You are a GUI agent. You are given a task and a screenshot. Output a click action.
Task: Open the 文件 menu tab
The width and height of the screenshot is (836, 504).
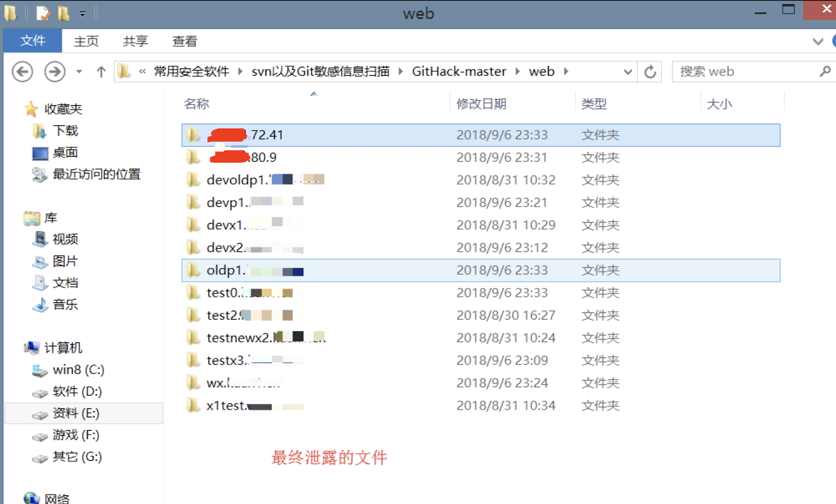pyautogui.click(x=33, y=41)
